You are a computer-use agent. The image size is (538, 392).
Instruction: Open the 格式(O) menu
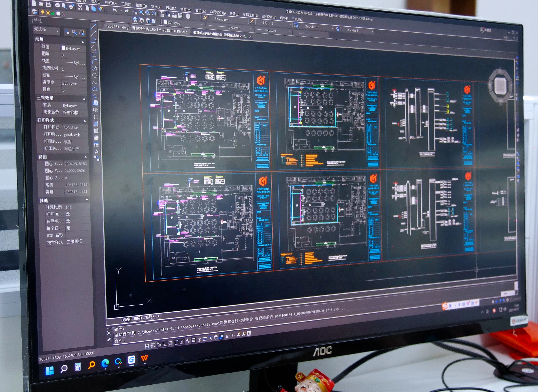coord(111,3)
